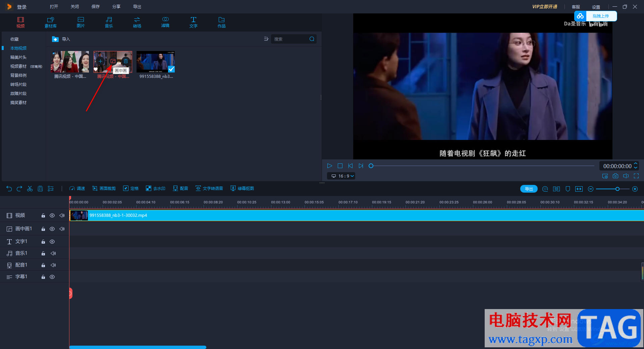This screenshot has height=349, width=644.
Task: Delete selected clip with trash icon
Action: (40, 189)
